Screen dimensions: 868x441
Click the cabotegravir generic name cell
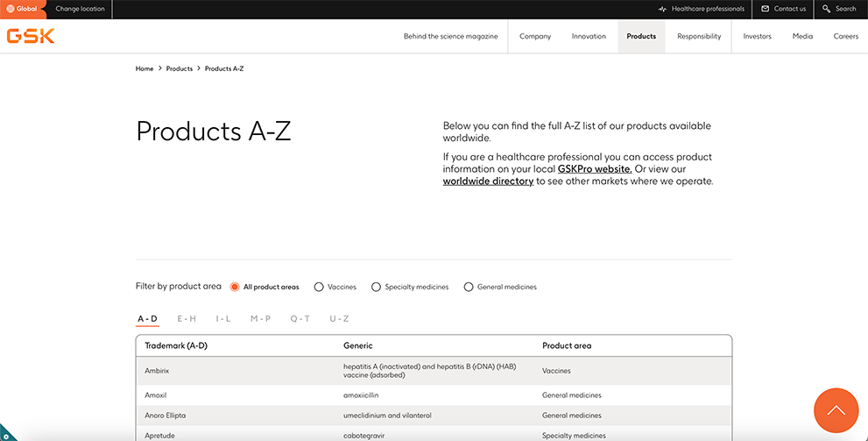point(363,436)
